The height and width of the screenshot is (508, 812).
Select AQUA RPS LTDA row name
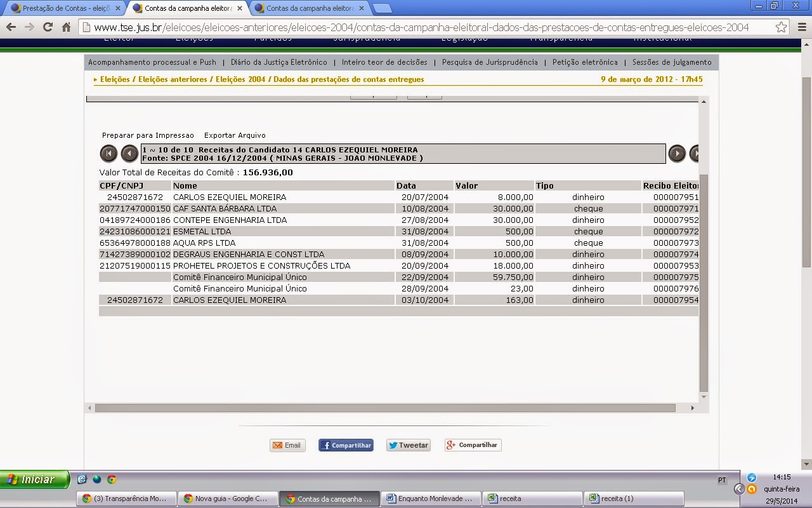point(204,243)
